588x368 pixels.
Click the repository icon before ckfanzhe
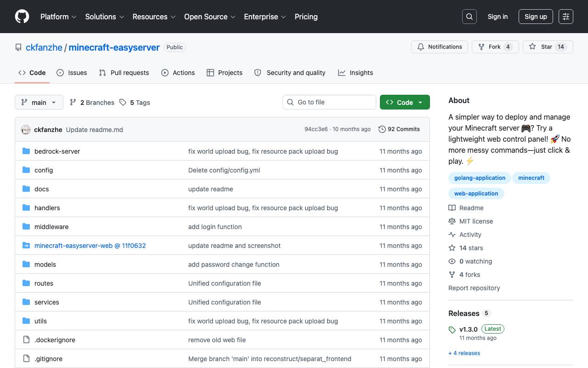18,47
